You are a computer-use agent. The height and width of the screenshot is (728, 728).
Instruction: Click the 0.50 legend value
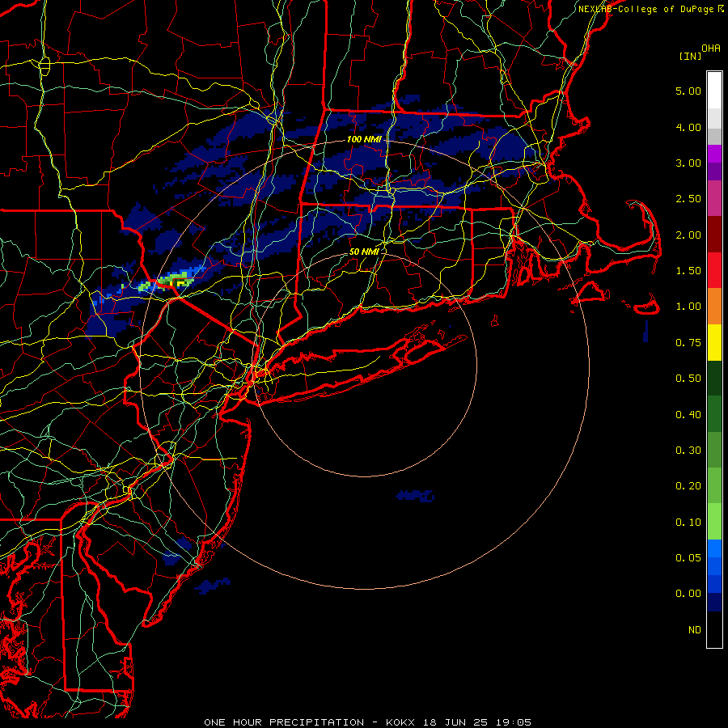(x=688, y=379)
